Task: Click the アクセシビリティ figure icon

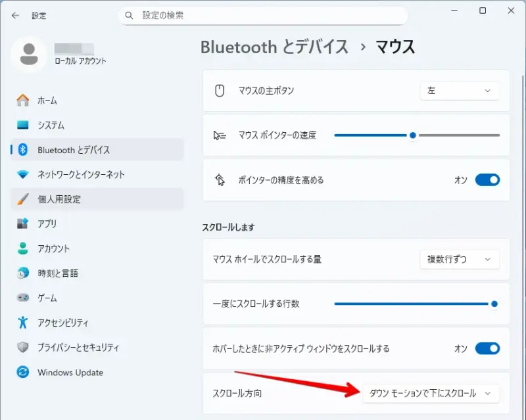Action: pos(23,322)
